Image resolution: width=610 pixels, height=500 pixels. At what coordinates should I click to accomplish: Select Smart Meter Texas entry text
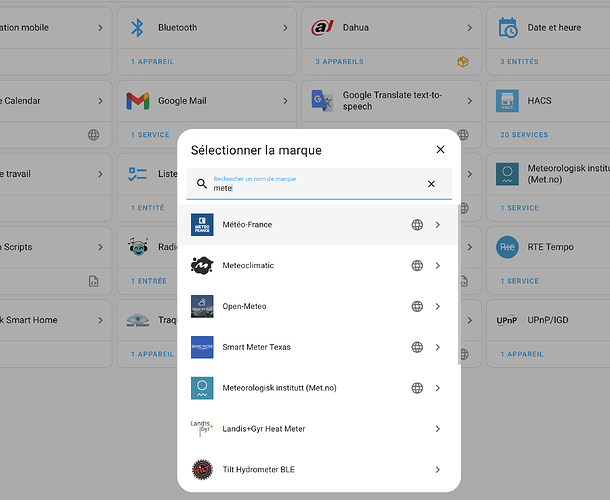[x=256, y=347]
